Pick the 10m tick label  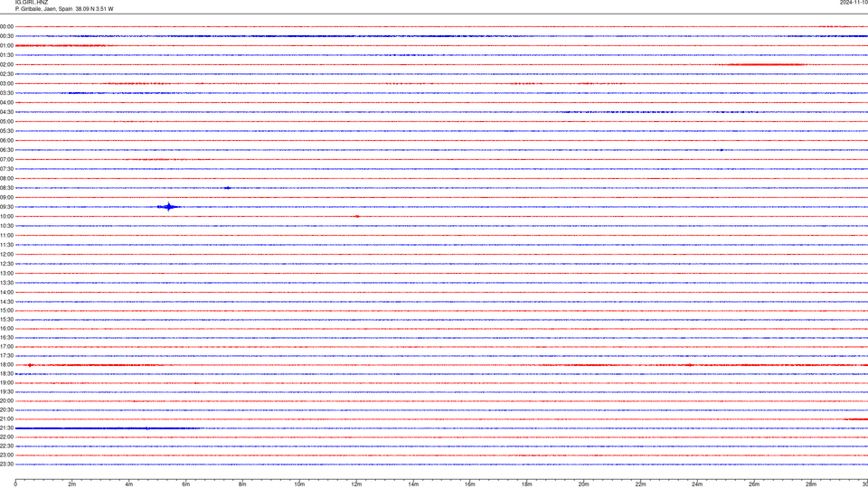click(x=299, y=484)
